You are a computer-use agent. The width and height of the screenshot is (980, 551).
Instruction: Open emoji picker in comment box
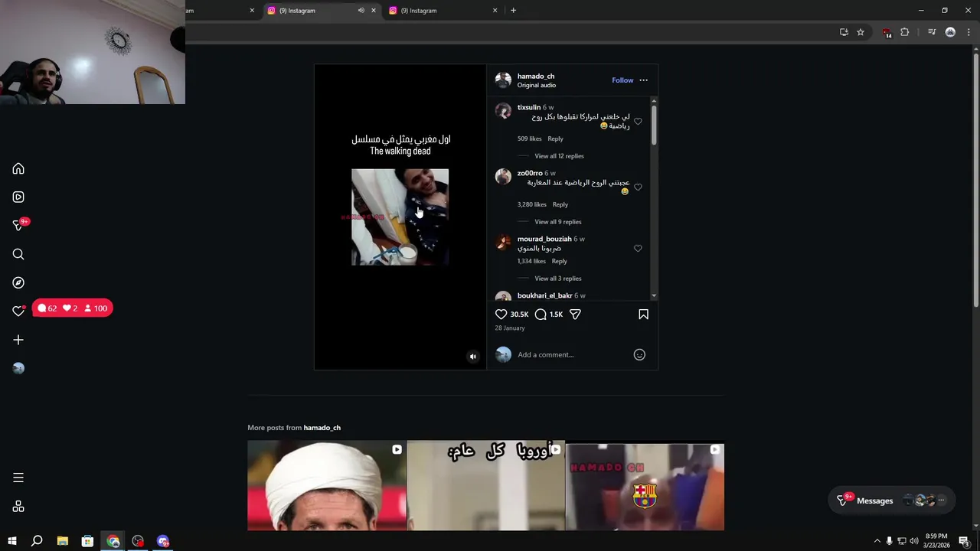(x=639, y=354)
